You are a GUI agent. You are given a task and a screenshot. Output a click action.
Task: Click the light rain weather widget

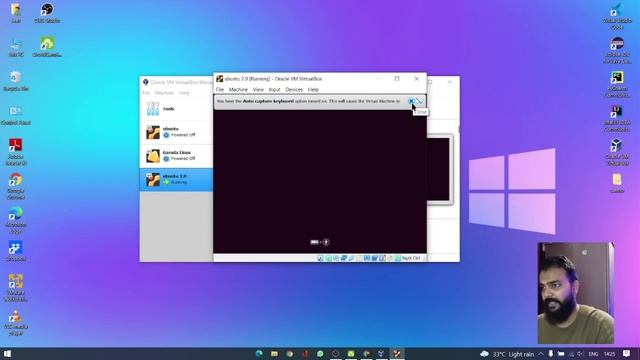tap(507, 354)
